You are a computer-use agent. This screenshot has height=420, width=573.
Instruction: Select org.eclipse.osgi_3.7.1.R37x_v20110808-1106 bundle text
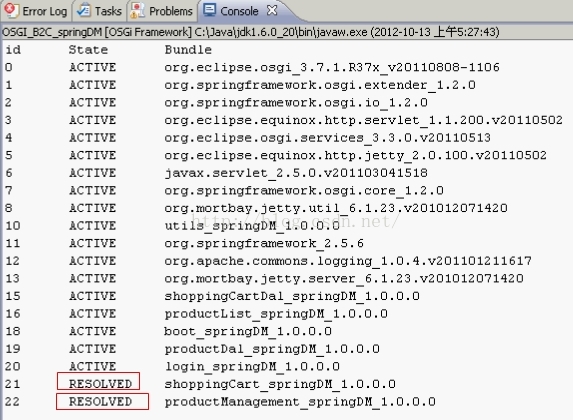332,67
